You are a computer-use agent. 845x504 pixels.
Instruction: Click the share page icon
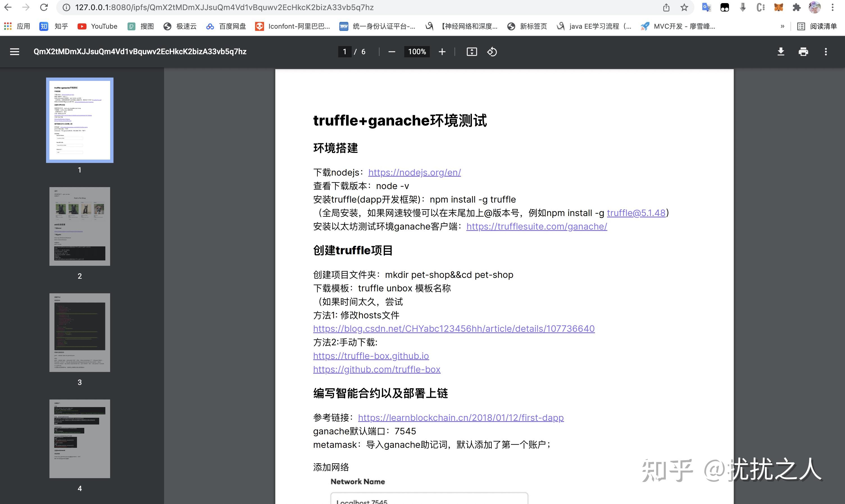[x=666, y=7]
